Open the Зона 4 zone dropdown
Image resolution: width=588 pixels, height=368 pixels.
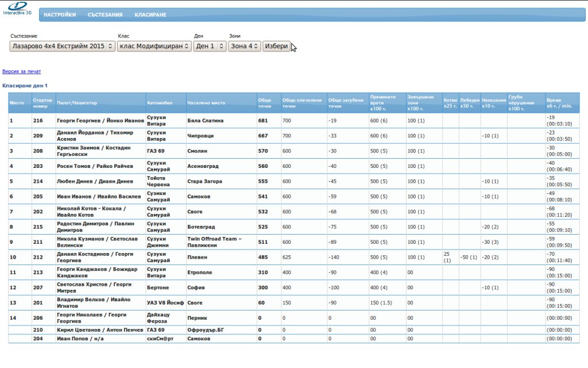(245, 46)
